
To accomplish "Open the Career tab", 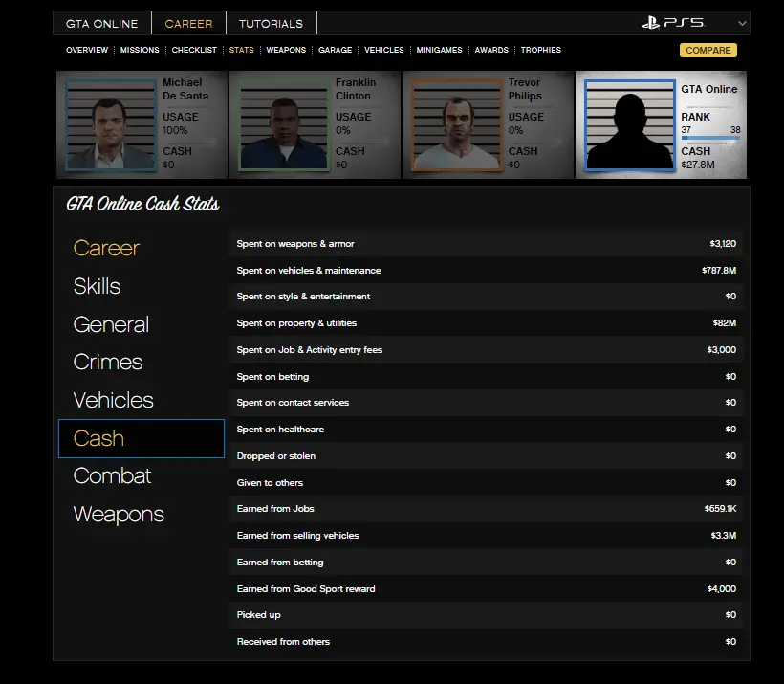I will click(x=188, y=24).
